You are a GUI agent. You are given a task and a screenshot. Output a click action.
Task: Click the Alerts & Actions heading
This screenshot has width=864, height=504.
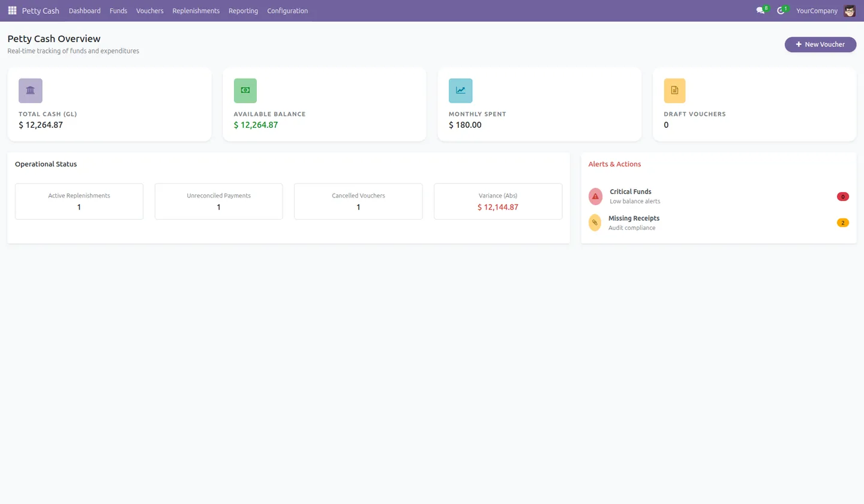click(614, 164)
